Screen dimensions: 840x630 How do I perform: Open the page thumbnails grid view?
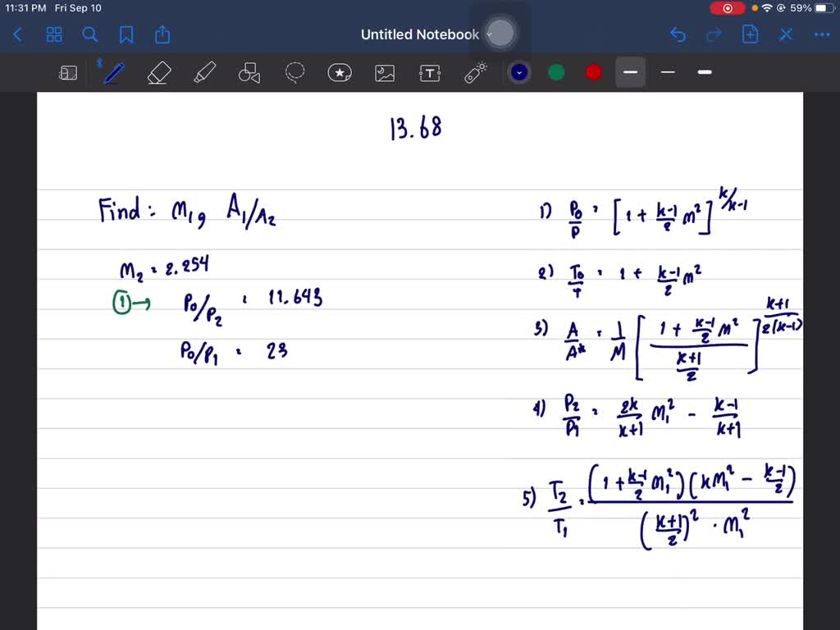click(54, 34)
